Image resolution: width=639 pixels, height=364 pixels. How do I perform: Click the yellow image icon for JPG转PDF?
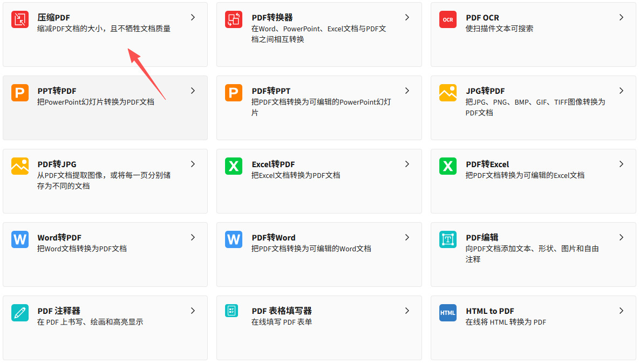tap(448, 93)
